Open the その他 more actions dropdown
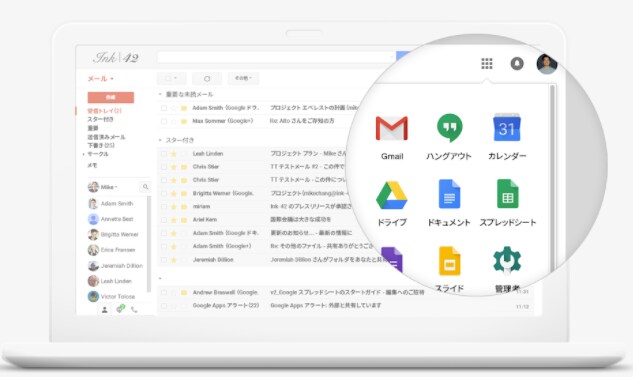633x377 pixels. (243, 78)
